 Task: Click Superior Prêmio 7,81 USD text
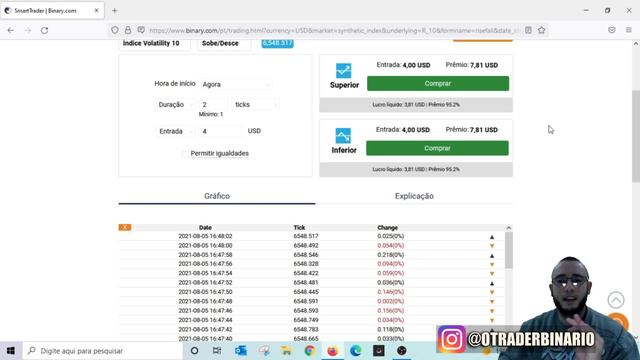[x=471, y=65]
